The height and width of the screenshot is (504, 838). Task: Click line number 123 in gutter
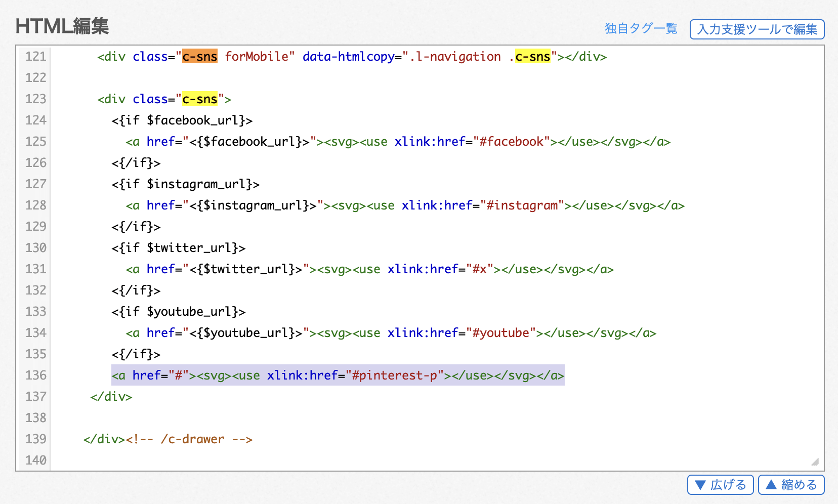pos(35,99)
